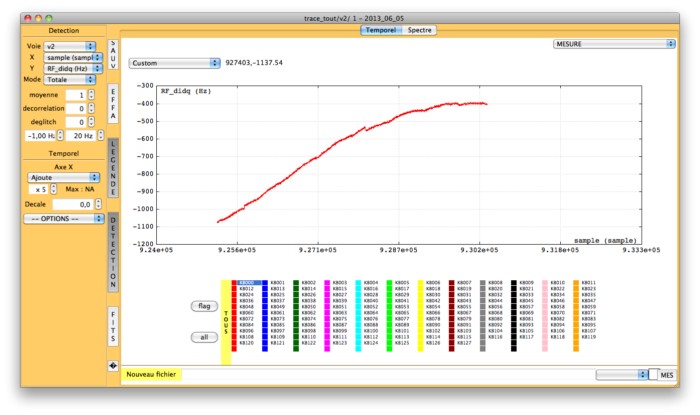Click the stepper beside 20 Hz field
The image size is (700, 415).
click(101, 135)
